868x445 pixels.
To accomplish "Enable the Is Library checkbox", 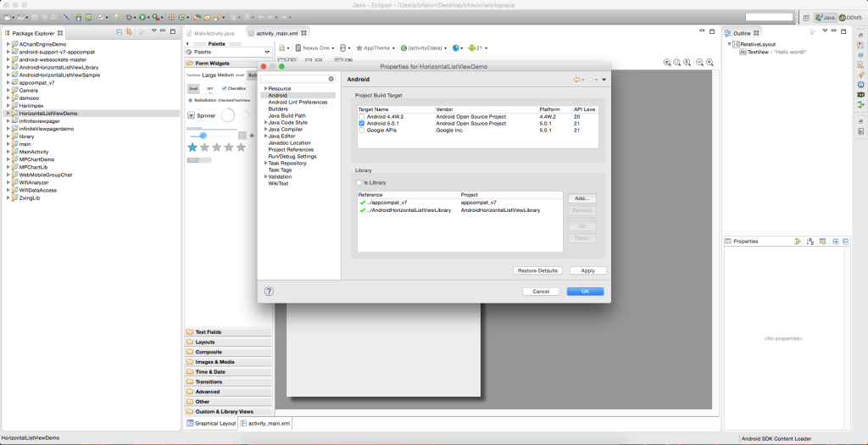I will [359, 182].
